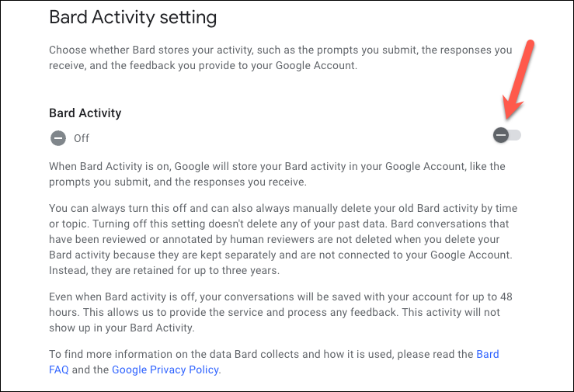The height and width of the screenshot is (392, 574).
Task: Click the sentence starting "To find more information"
Action: click(274, 362)
